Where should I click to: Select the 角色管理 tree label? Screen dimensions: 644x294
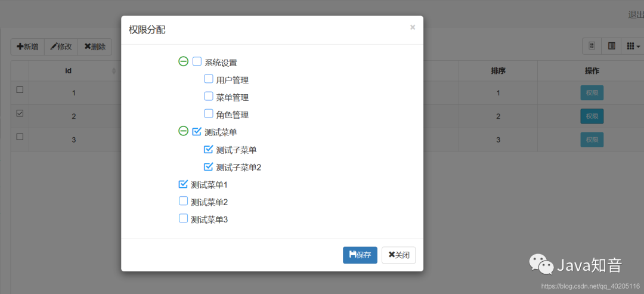click(233, 115)
